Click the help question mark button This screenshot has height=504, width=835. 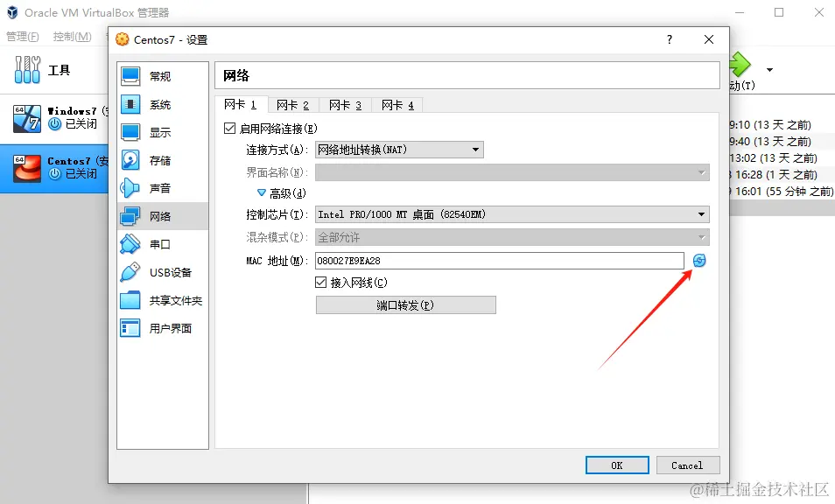click(x=670, y=39)
